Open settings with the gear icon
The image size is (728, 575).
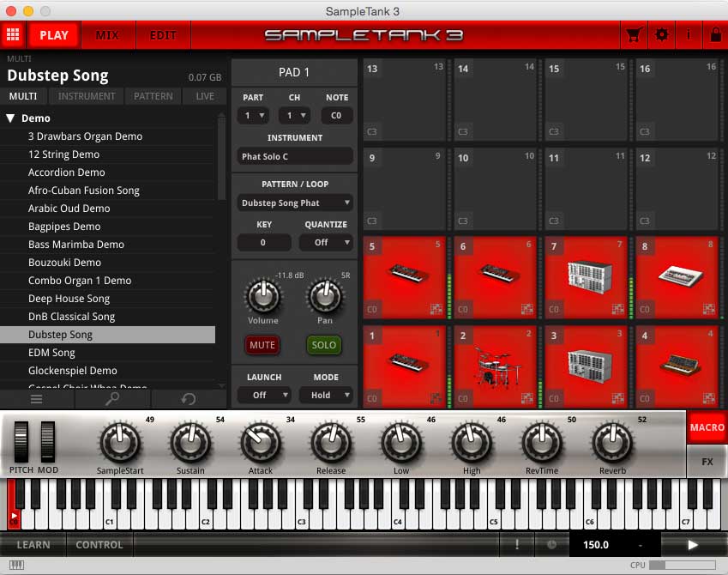pyautogui.click(x=661, y=35)
